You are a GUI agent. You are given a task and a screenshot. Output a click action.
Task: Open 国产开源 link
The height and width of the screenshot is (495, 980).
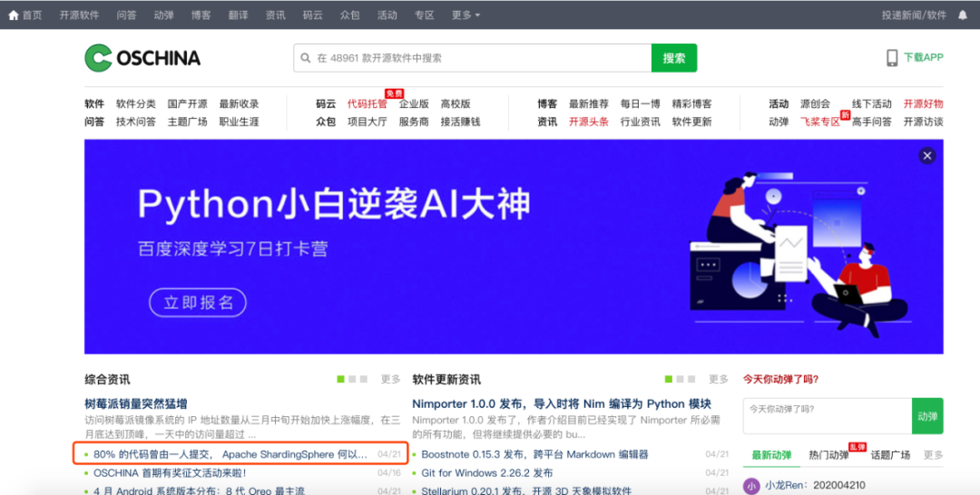coord(187,103)
